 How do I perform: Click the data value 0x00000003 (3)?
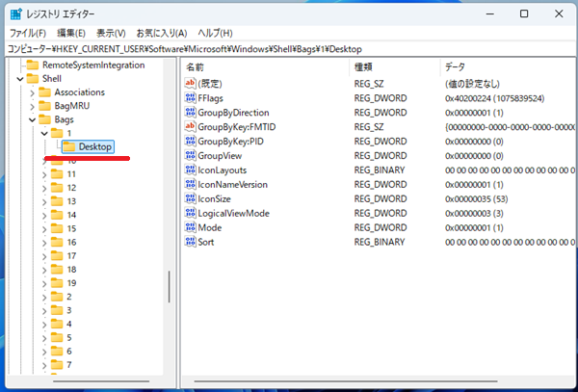[474, 213]
